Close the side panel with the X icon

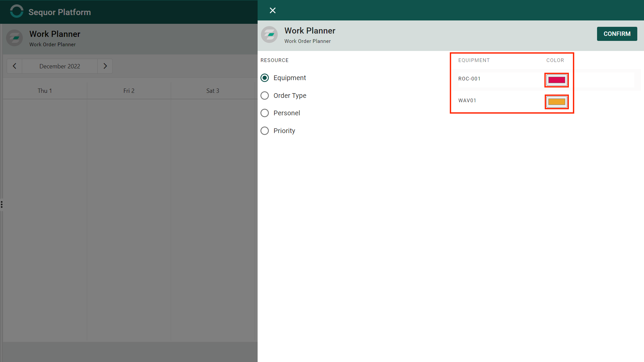(x=273, y=10)
